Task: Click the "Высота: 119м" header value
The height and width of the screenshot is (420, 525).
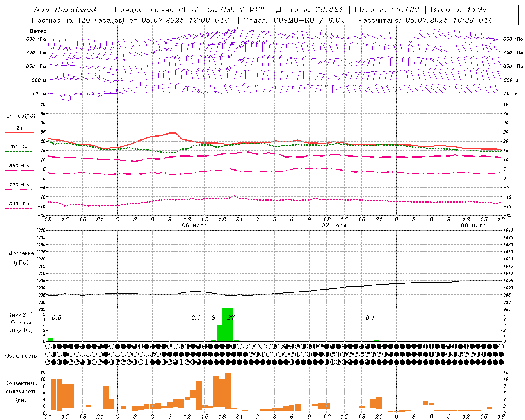Action: (x=459, y=10)
